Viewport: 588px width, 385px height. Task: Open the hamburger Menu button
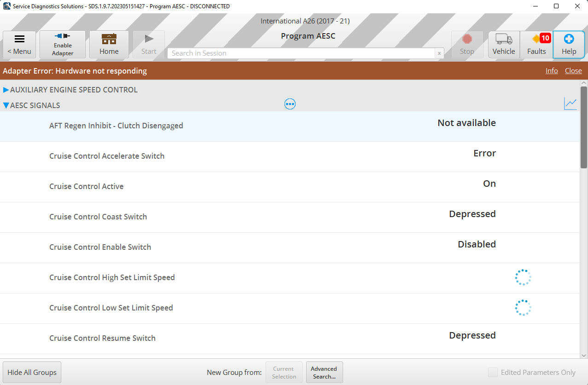19,45
